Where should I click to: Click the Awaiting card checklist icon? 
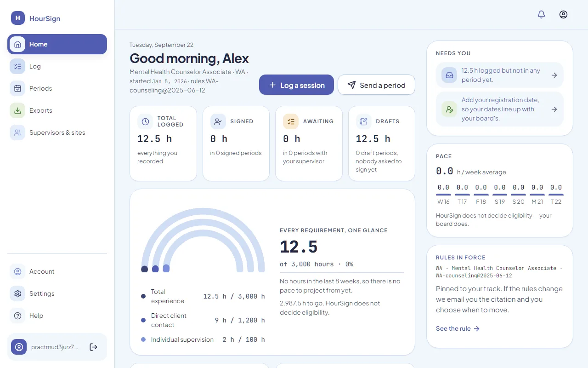[x=291, y=121]
